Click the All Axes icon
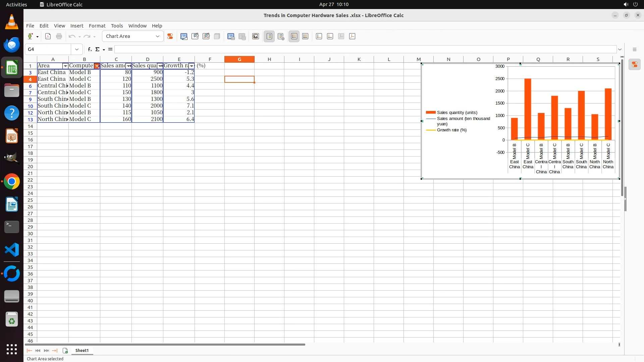Screen dimensions: 644x362 coord(352,37)
